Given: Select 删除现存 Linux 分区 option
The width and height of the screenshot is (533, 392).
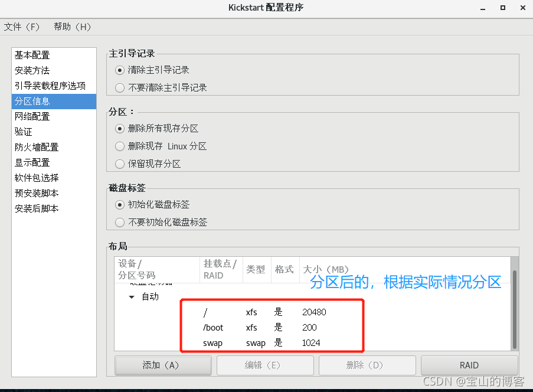Looking at the screenshot, I should 120,146.
